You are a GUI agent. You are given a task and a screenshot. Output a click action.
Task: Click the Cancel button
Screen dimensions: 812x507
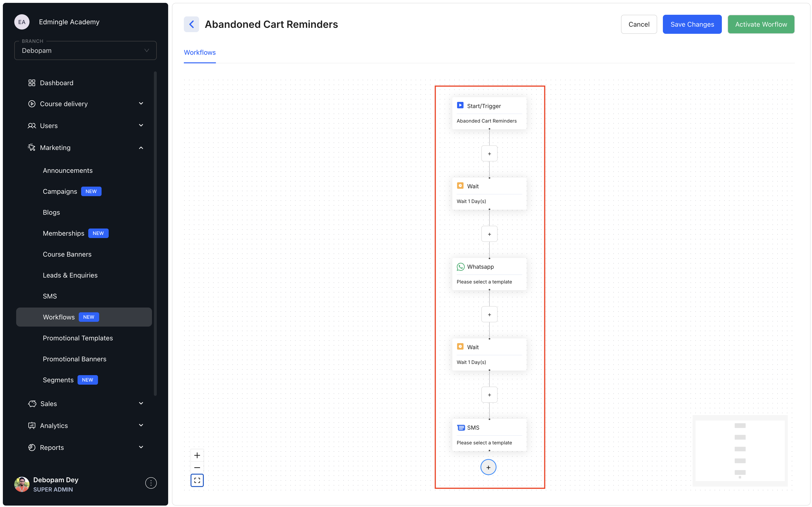[x=639, y=24]
